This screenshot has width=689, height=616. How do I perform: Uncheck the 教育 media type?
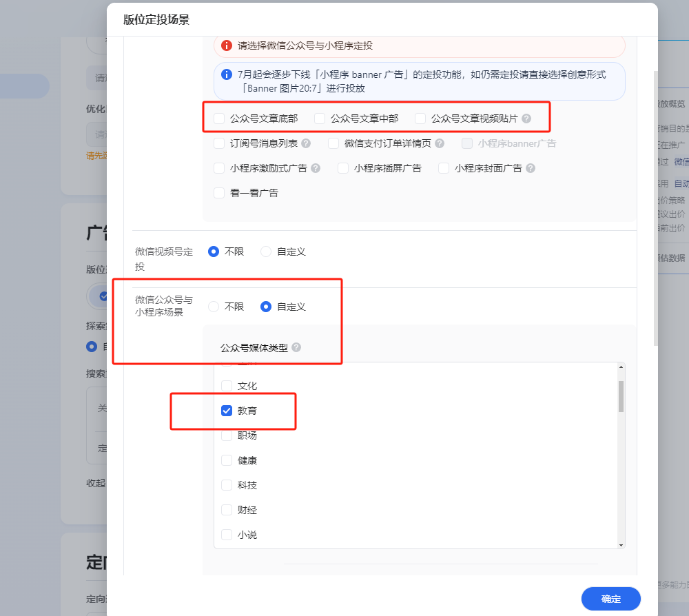coord(227,411)
